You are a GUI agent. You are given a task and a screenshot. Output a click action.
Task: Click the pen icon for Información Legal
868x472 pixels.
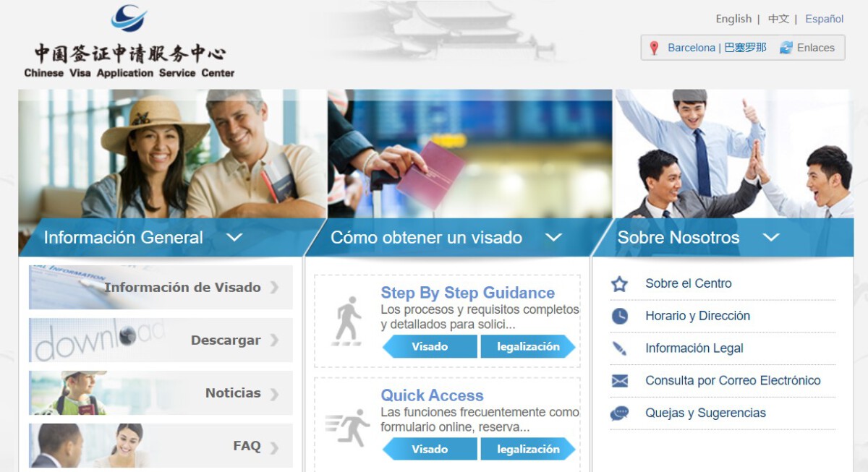(620, 348)
